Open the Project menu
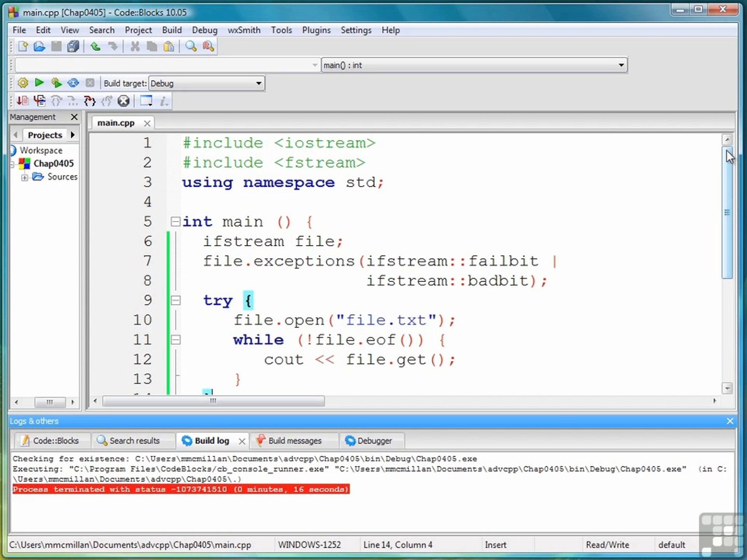 (x=138, y=30)
